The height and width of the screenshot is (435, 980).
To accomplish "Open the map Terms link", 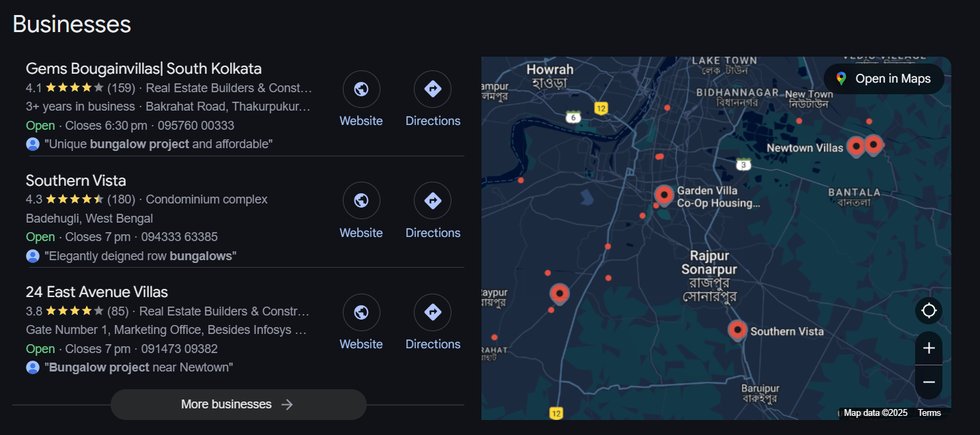I will (x=929, y=412).
